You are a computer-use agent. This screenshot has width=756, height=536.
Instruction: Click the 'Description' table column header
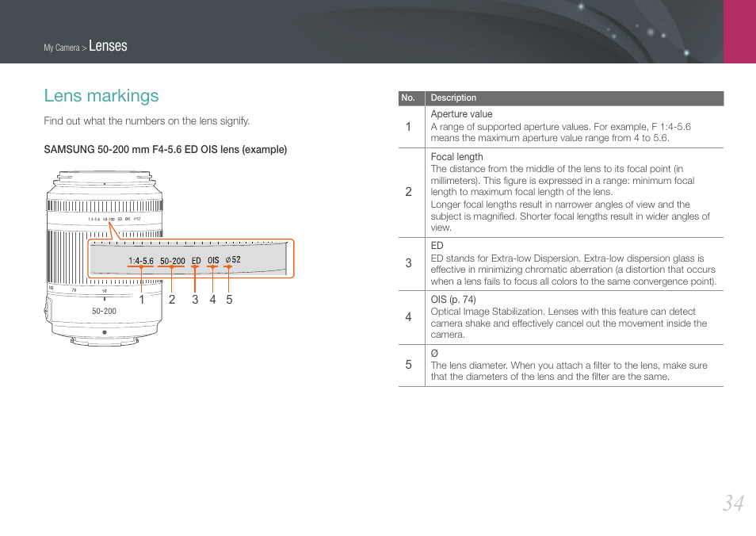coord(453,98)
